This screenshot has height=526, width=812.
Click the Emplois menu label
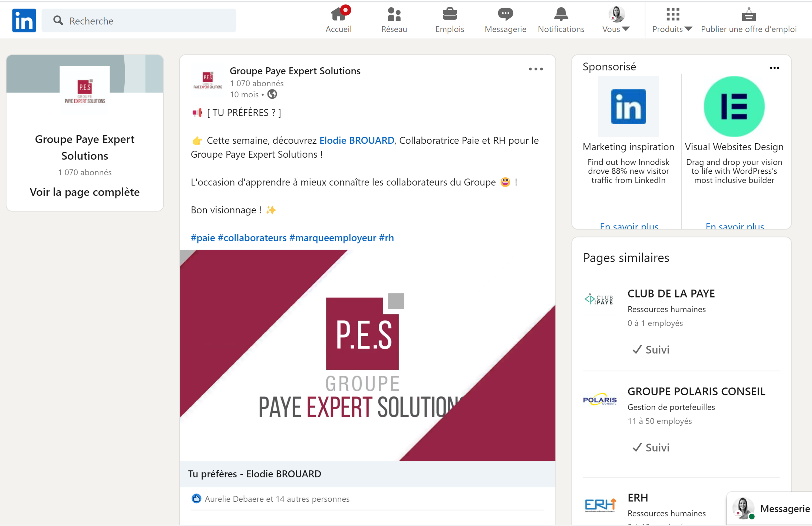tap(450, 29)
